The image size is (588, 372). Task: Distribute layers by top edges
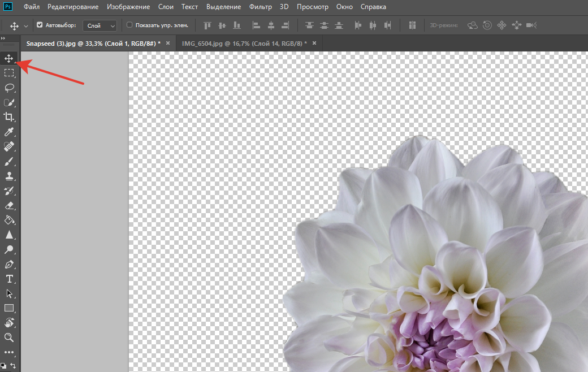[309, 25]
